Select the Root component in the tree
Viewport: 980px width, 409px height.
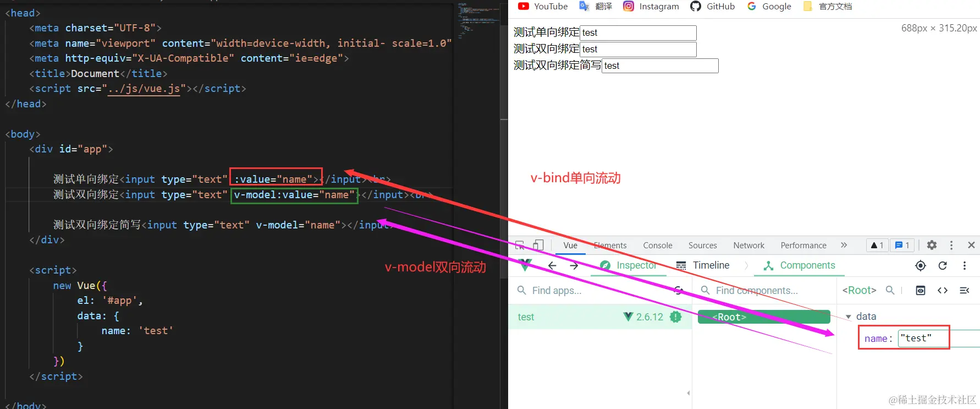[764, 317]
